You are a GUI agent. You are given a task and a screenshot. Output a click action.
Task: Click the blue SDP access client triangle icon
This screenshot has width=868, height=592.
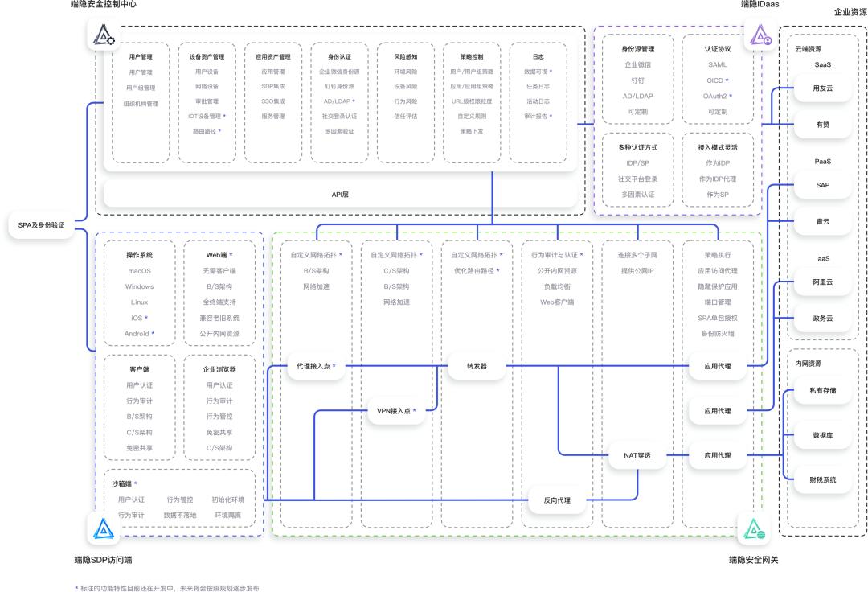pyautogui.click(x=104, y=528)
